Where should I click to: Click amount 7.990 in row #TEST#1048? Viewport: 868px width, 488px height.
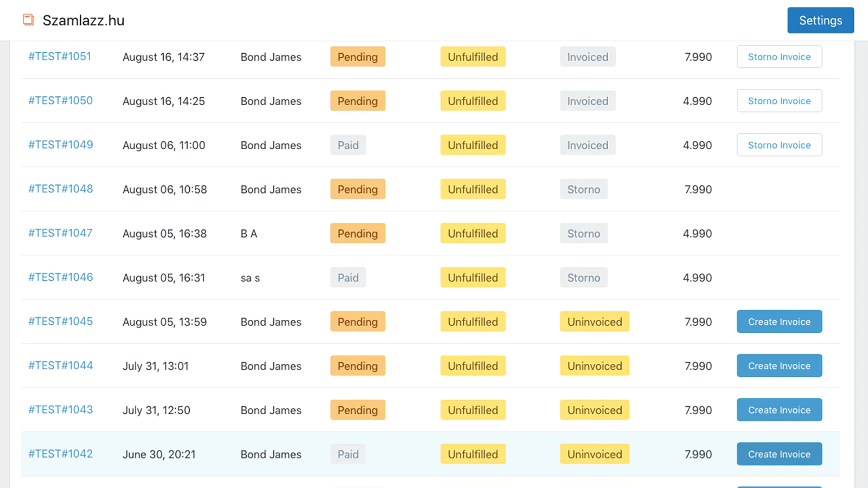(x=698, y=189)
